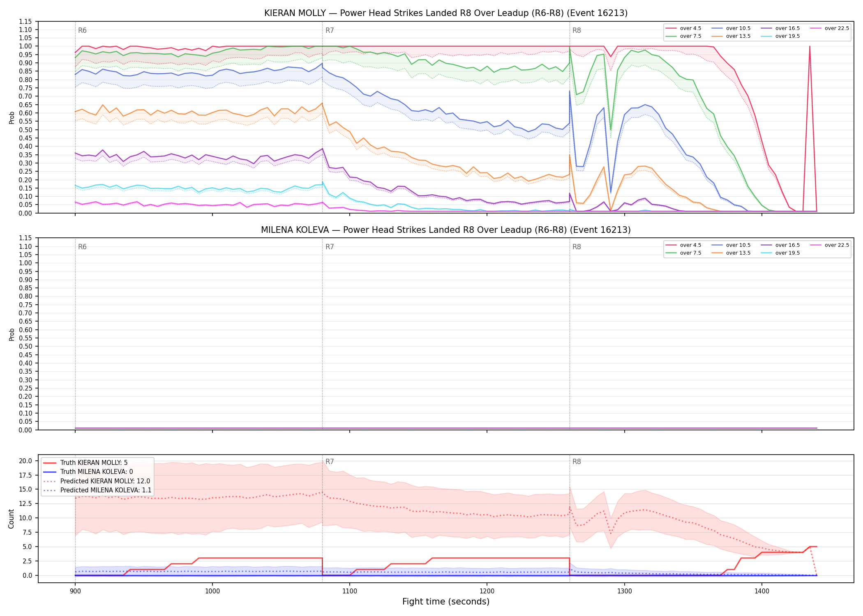
Task: Click the "Fight time (seconds)" axis label
Action: click(446, 602)
